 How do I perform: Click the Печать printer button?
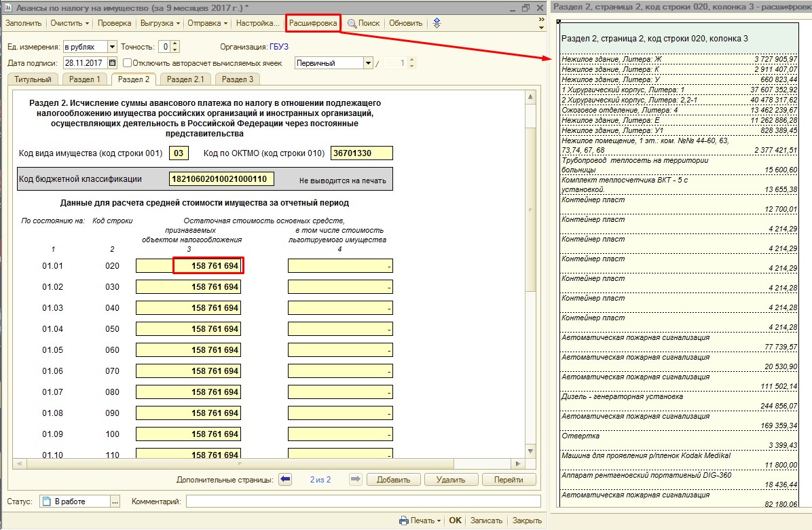(x=420, y=520)
